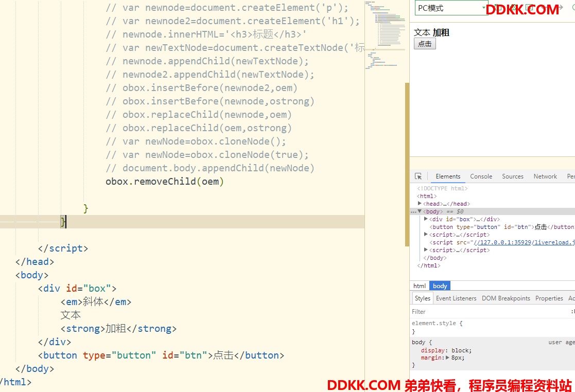This screenshot has width=575, height=392.
Task: Click the commented obox.replaceChild(newnode,oem) line
Action: click(x=199, y=115)
